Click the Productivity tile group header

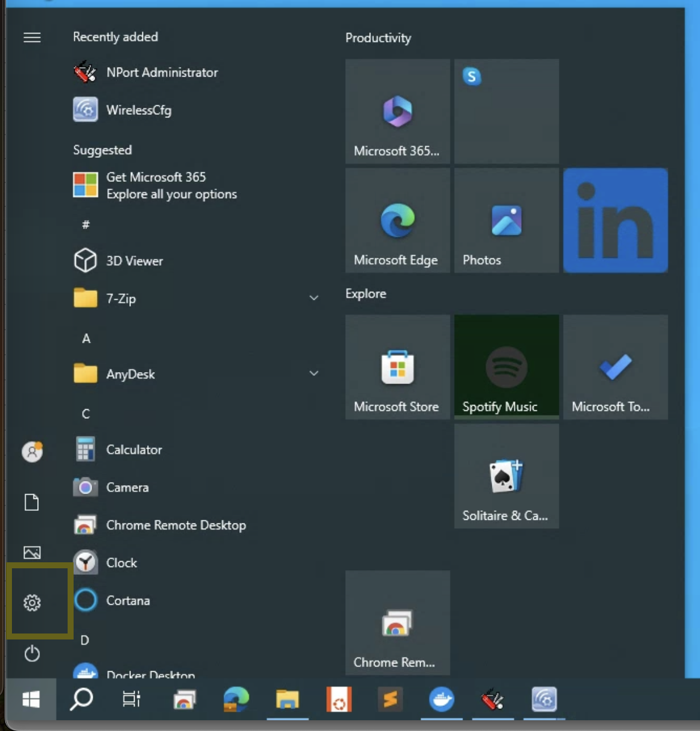tap(378, 38)
